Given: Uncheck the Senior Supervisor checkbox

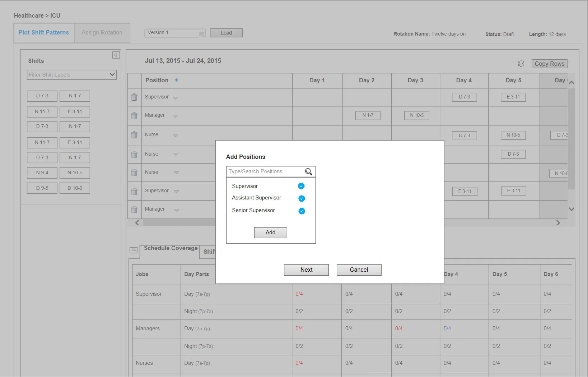Looking at the screenshot, I should point(302,211).
